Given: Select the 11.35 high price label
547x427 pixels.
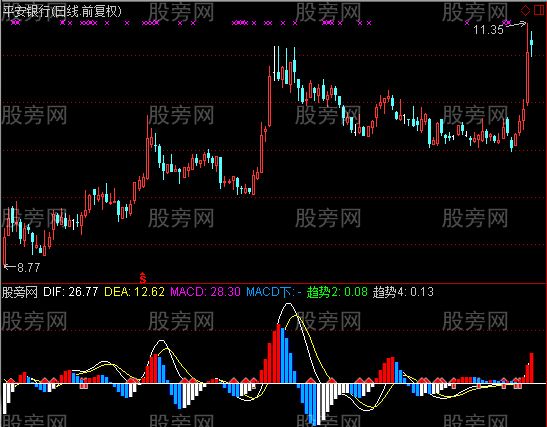Looking at the screenshot, I should coord(488,30).
